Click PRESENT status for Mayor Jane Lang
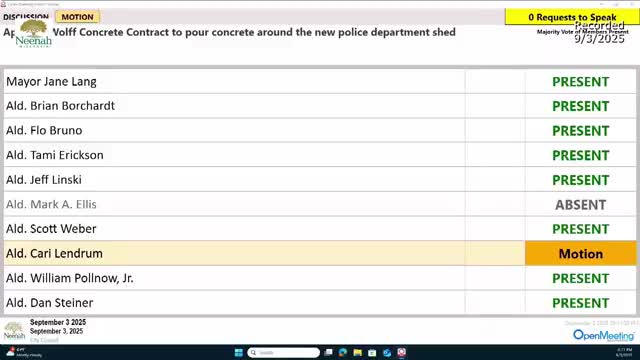 pyautogui.click(x=580, y=82)
